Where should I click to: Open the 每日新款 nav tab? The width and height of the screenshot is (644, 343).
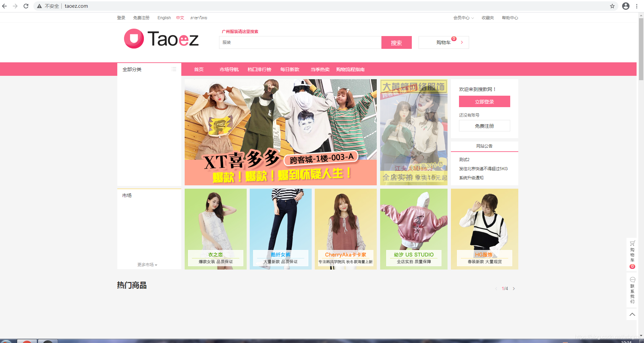(x=290, y=69)
